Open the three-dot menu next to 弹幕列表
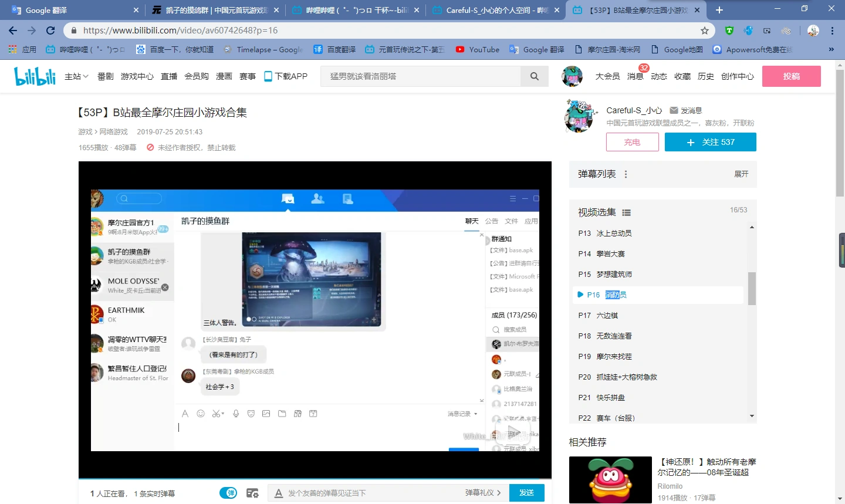The height and width of the screenshot is (504, 845). (x=626, y=174)
